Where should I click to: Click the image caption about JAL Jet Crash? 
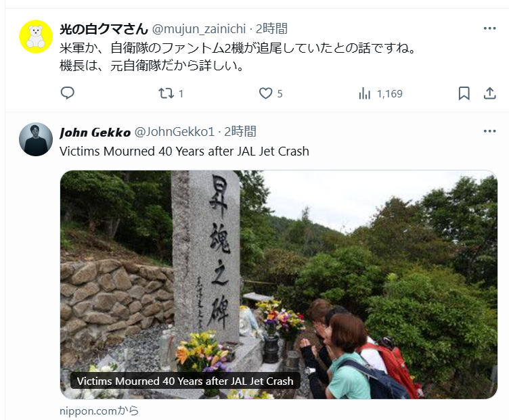[185, 381]
